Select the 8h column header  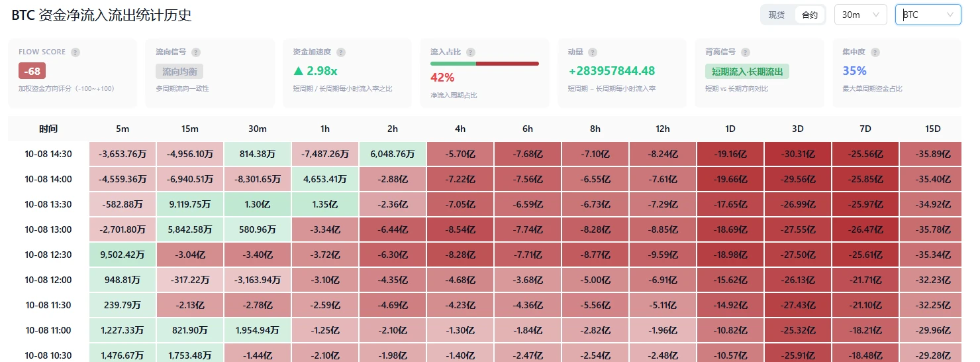coord(595,129)
